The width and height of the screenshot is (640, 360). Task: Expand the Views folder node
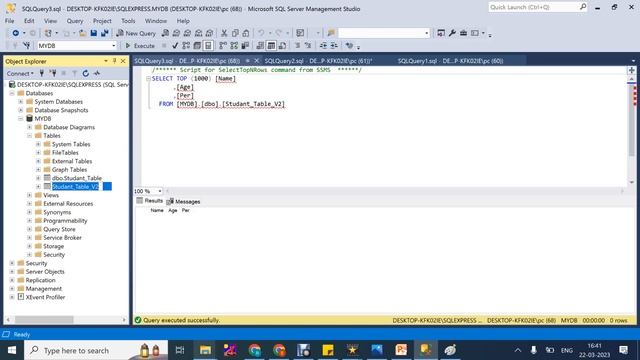point(29,195)
